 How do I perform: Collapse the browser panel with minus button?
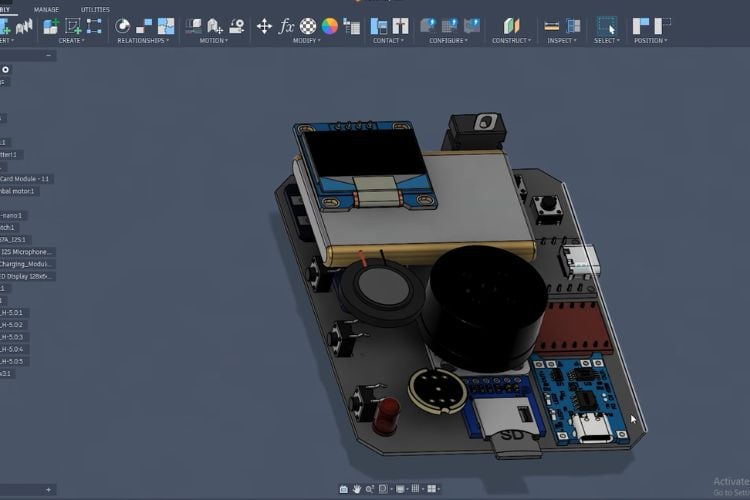tap(48, 56)
